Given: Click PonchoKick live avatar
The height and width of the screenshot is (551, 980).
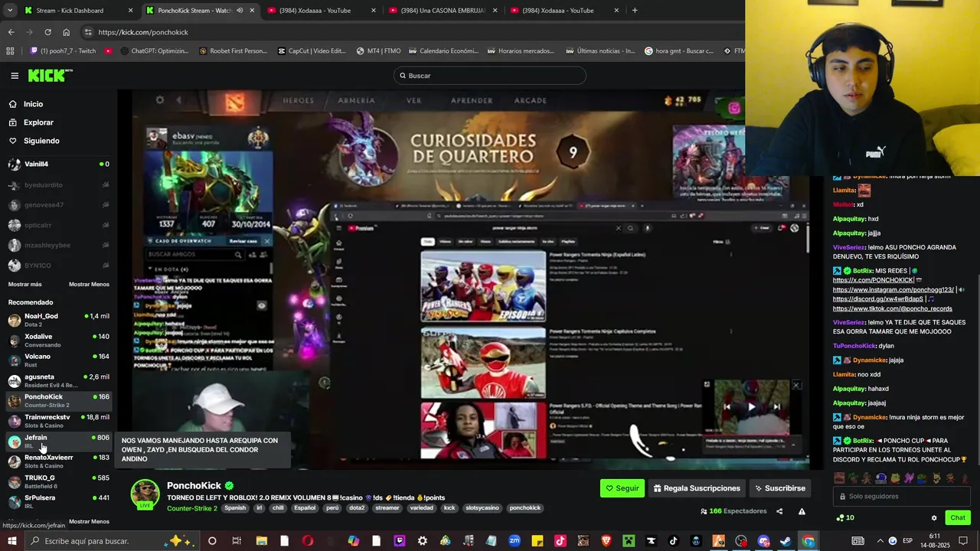Looking at the screenshot, I should (x=145, y=494).
